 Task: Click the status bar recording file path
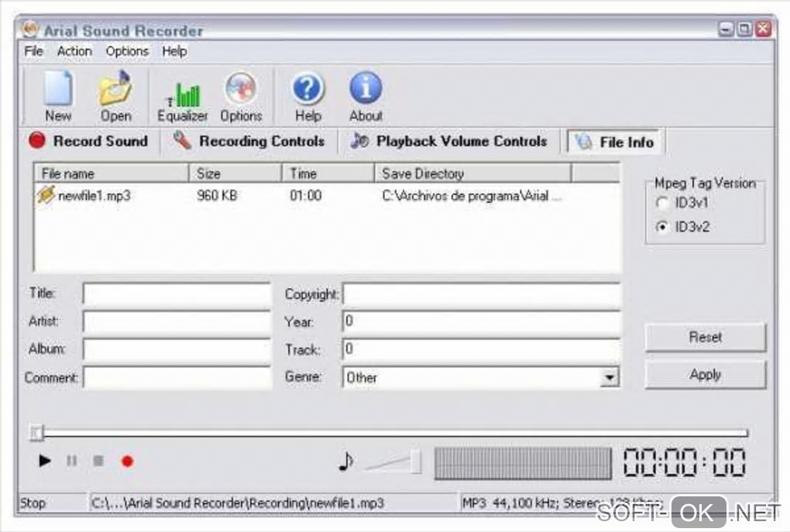point(237,503)
